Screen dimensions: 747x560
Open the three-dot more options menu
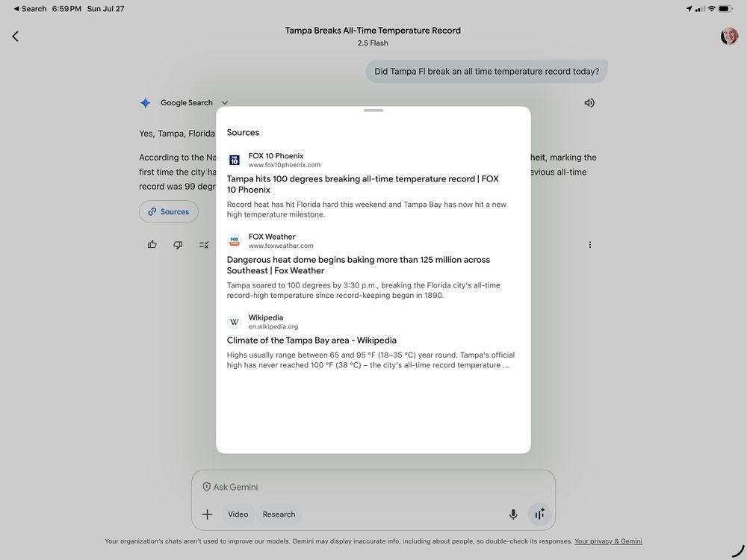(590, 245)
